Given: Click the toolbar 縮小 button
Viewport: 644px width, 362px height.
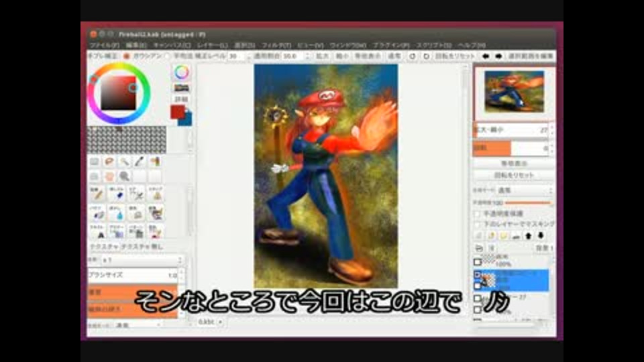Looking at the screenshot, I should [x=342, y=56].
